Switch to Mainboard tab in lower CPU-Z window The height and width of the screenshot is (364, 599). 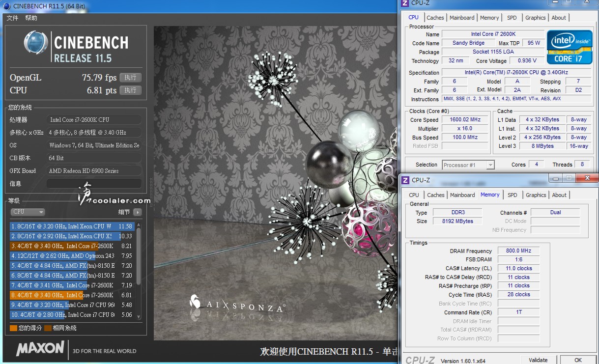463,195
